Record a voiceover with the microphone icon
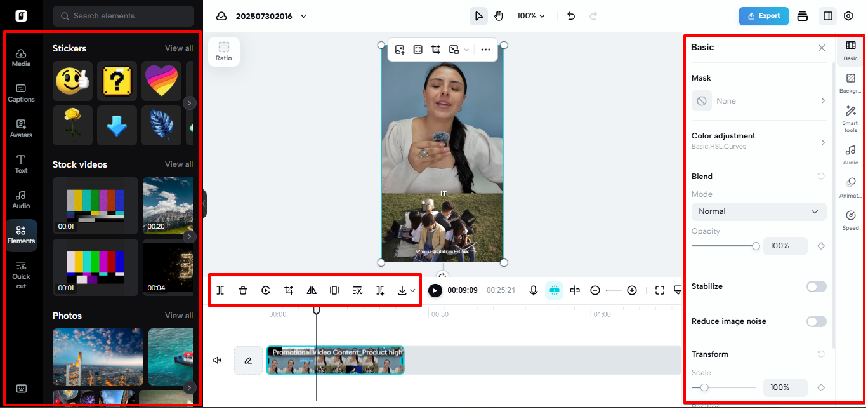This screenshot has width=868, height=409. (533, 290)
